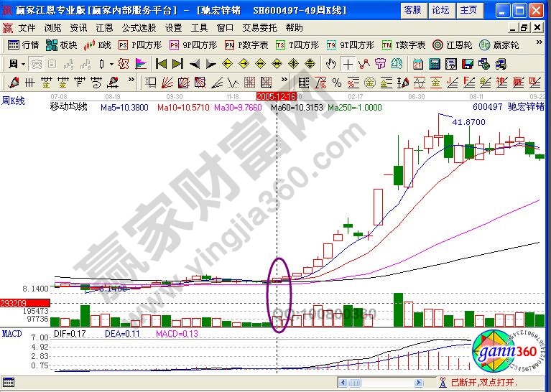Screen dimensions: 551x392
Task: Jump to the last bar
Action: pos(177,64)
